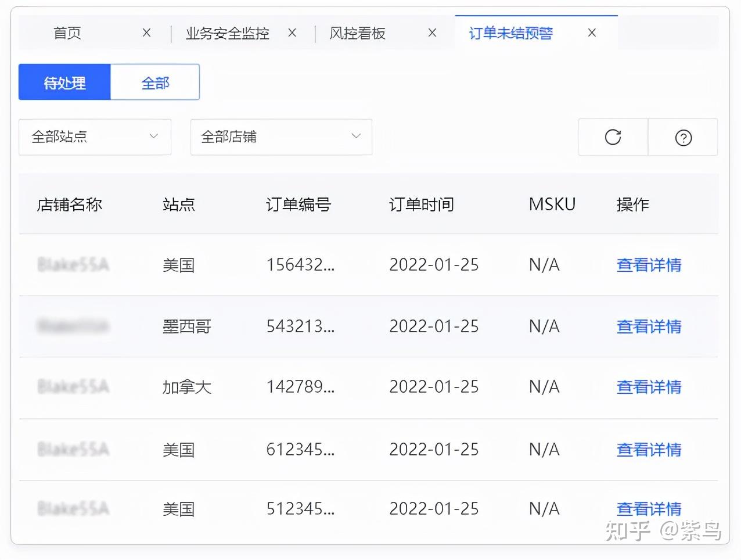Click the 墨西哥 site cell
The height and width of the screenshot is (560, 741).
186,326
